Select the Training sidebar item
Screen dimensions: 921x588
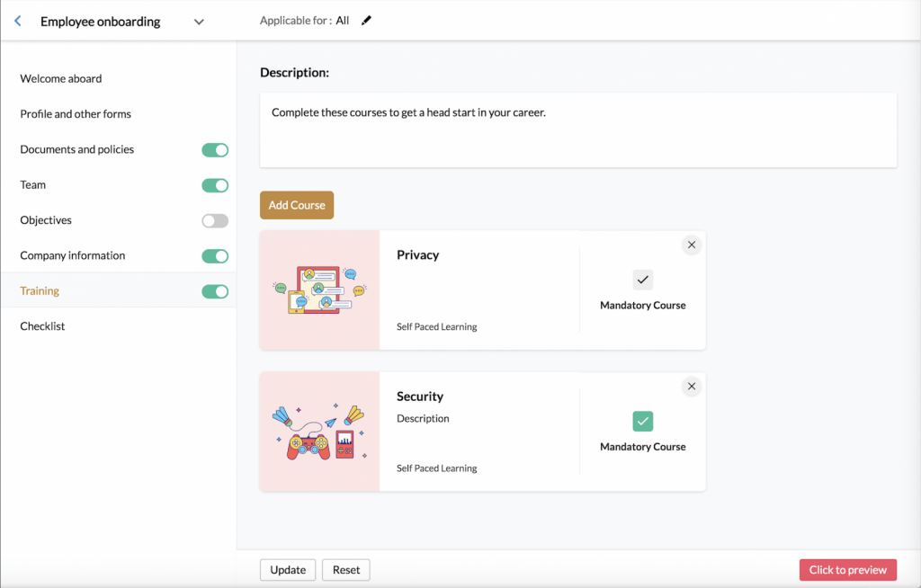40,290
